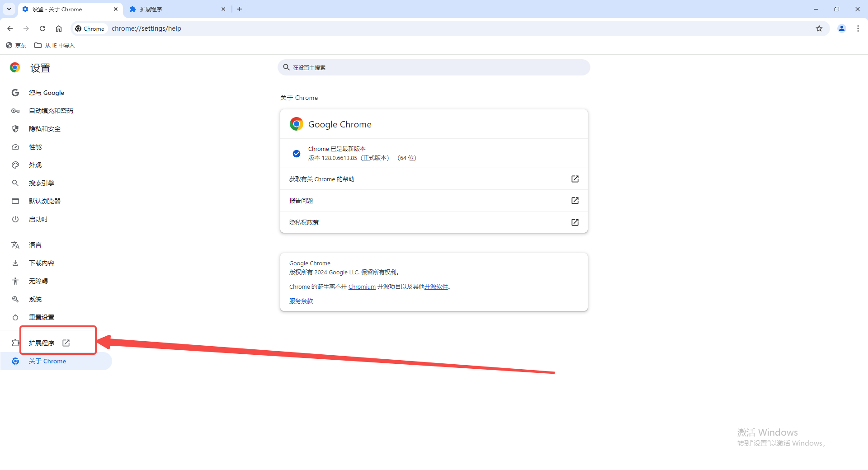Viewport: 868px width, 470px height.
Task: Open a new tab with plus button
Action: click(240, 9)
